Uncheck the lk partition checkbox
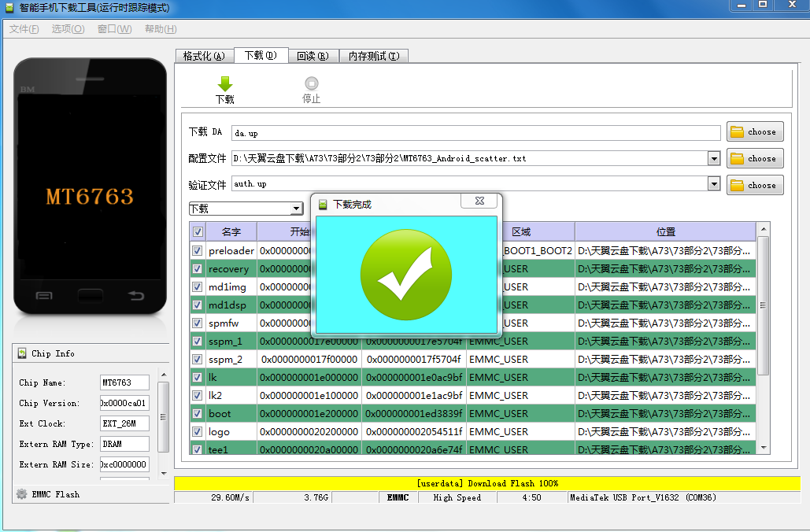The width and height of the screenshot is (810, 532). pyautogui.click(x=197, y=377)
